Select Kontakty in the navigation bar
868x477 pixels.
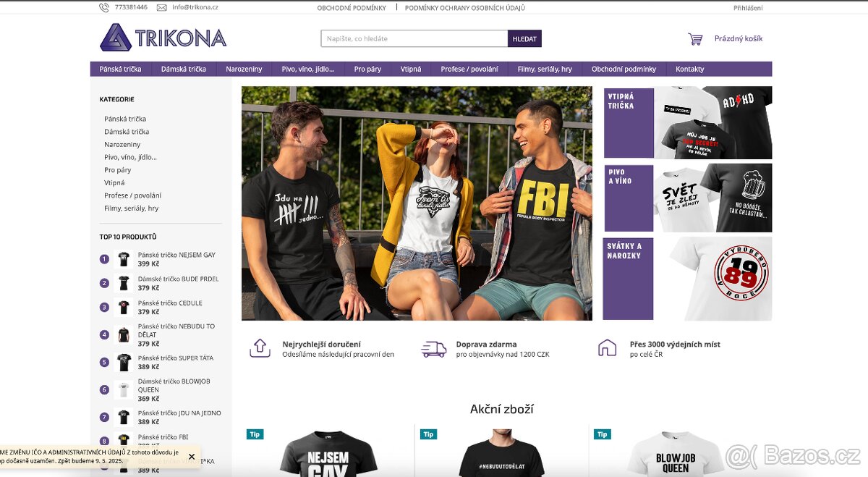[x=689, y=69]
